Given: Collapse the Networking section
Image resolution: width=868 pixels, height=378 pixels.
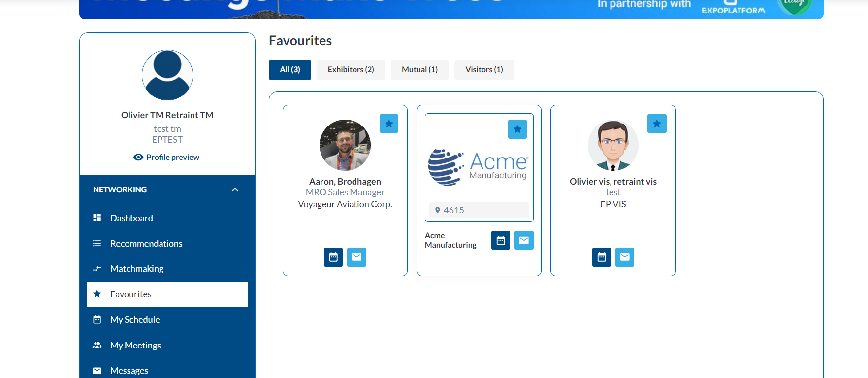Looking at the screenshot, I should pos(235,189).
